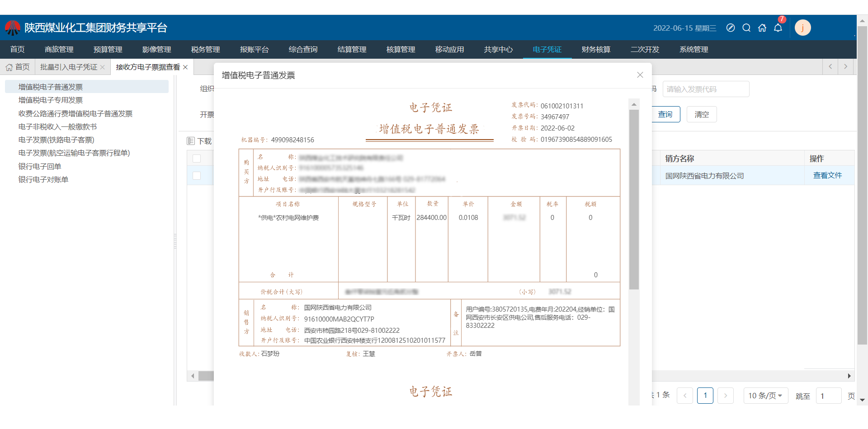Go to home via house icon

coord(762,28)
